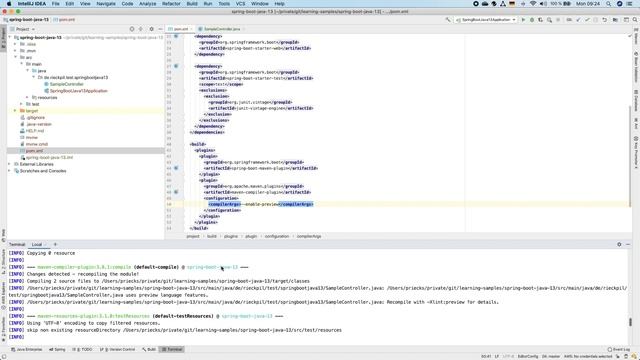Open Project panel settings gear
This screenshot has width=640, height=360.
tap(151, 29)
